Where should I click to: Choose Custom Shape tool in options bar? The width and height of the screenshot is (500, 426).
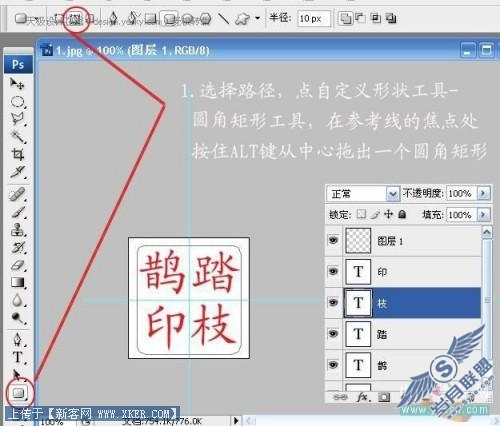click(x=242, y=19)
